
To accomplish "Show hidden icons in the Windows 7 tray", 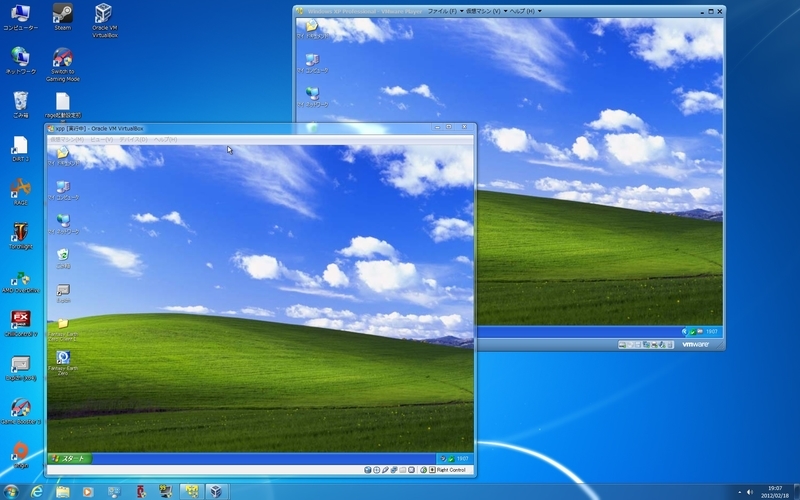I will pyautogui.click(x=739, y=492).
